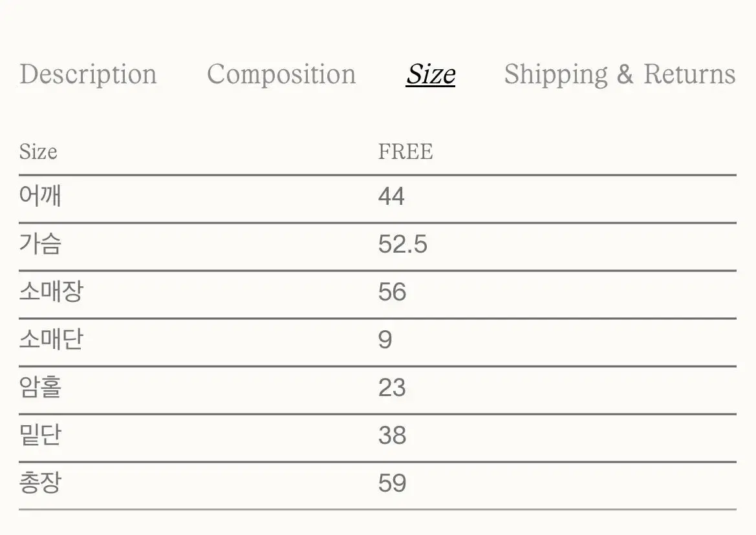
Task: Select the 소매장 row label
Action: point(51,291)
